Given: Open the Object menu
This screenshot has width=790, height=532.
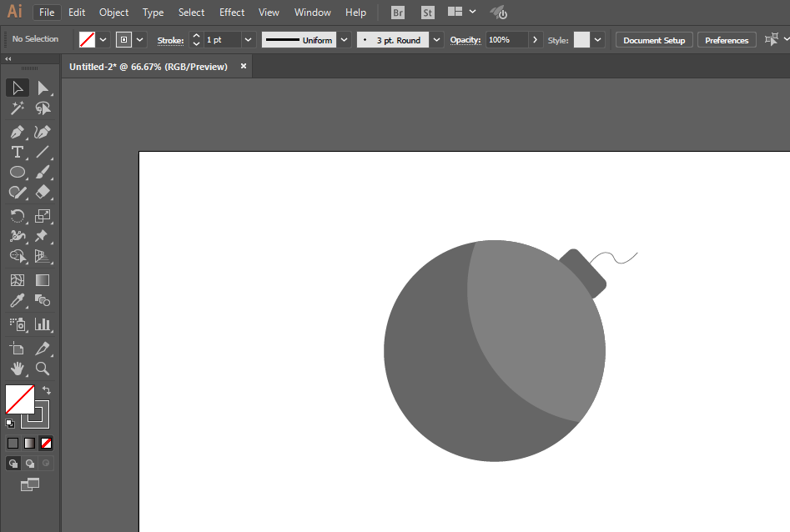Looking at the screenshot, I should click(113, 12).
